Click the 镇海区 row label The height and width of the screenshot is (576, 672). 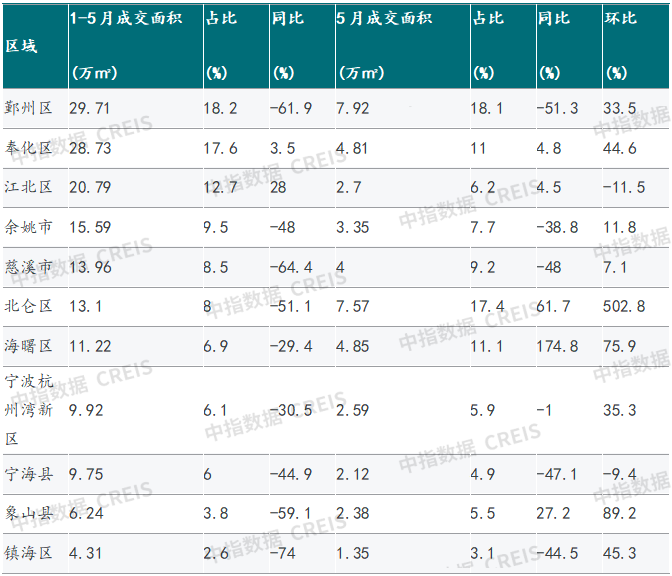(28, 553)
